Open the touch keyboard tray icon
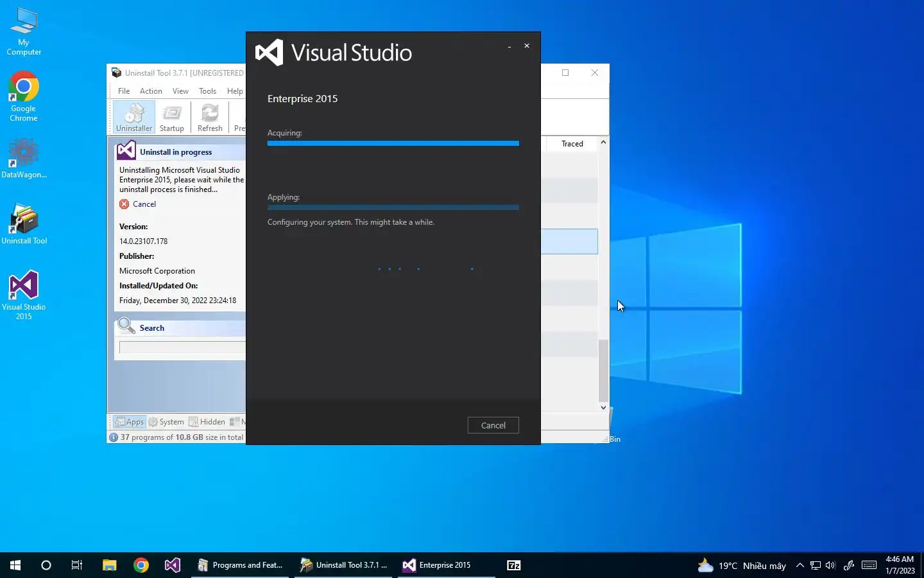The image size is (924, 578). (x=869, y=565)
